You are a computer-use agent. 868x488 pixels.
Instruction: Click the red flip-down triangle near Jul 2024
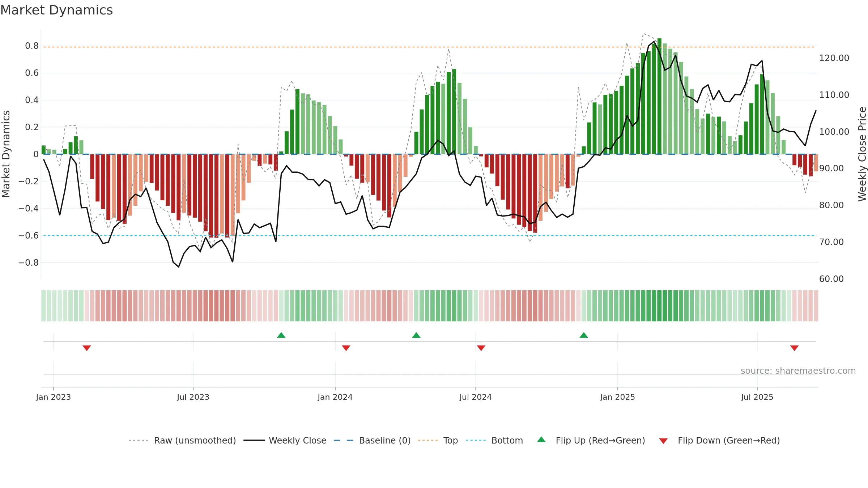tap(481, 348)
